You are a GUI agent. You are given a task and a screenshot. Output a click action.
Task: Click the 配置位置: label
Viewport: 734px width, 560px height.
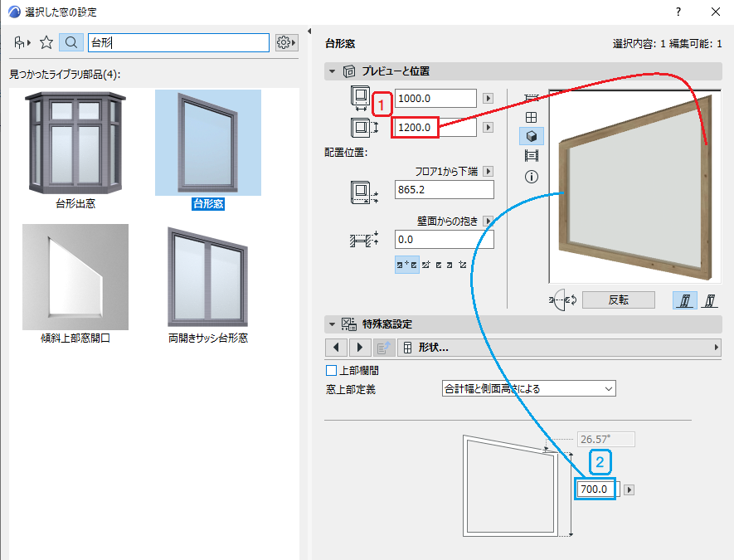346,153
